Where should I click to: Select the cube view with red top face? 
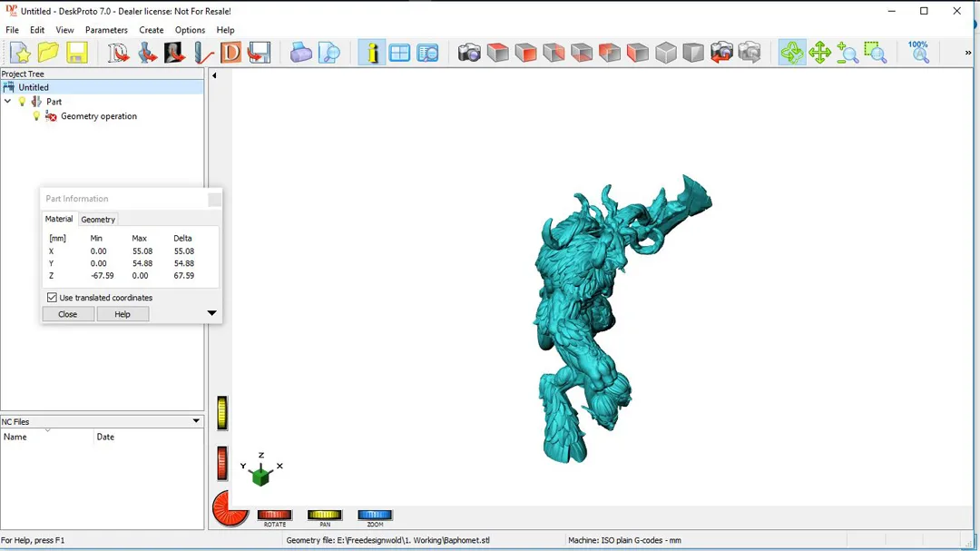coord(498,53)
